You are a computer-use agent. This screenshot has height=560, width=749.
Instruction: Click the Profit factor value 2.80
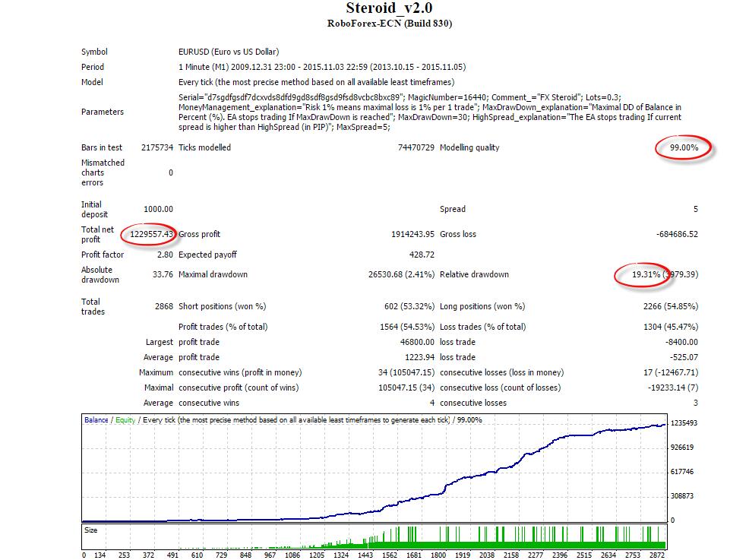[x=165, y=255]
